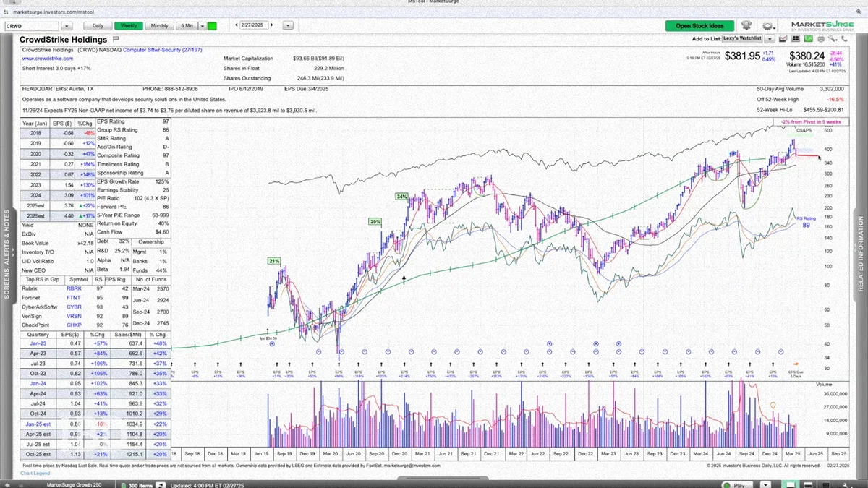
Task: Open the date picker dropdown arrow
Action: coord(288,25)
